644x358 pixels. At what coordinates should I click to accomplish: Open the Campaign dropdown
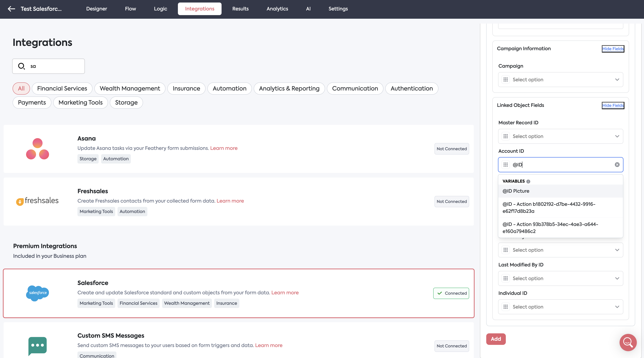(560, 80)
